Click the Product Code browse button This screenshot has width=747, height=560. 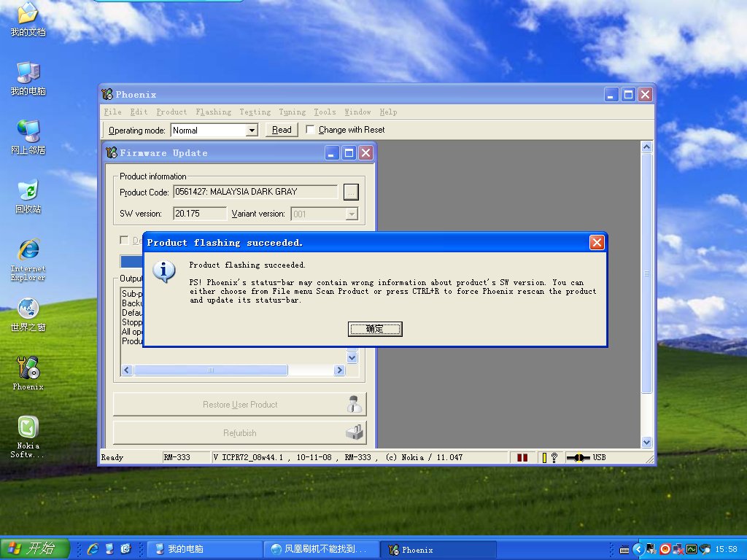pos(351,192)
